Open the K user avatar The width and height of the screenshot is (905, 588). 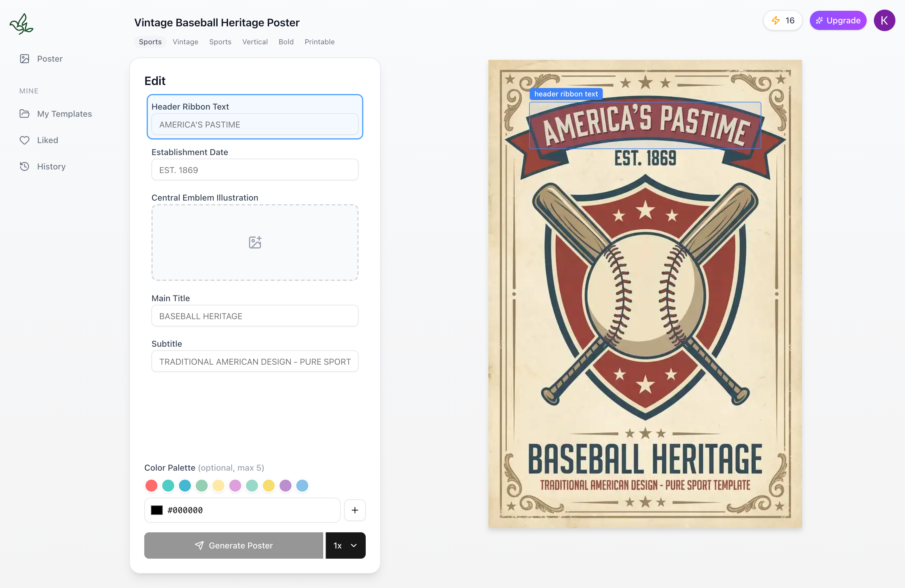tap(884, 21)
